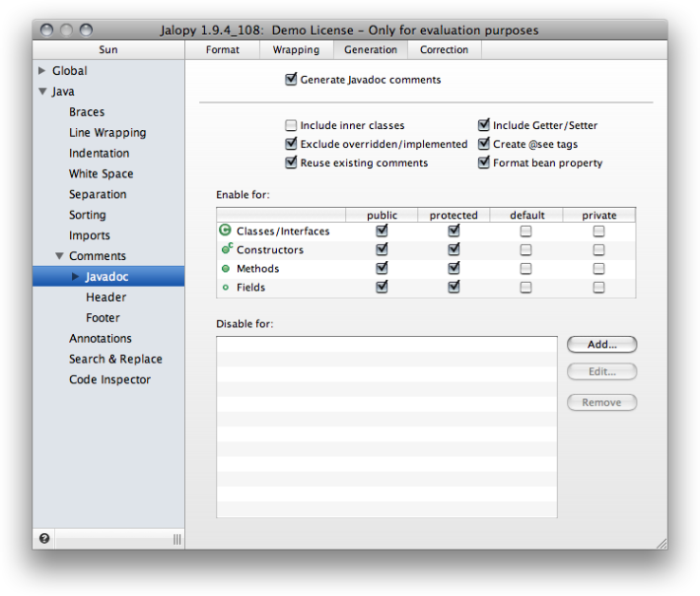Viewport: 700px width, 596px height.
Task: Toggle Generate Javadoc comments checkbox
Action: (291, 80)
